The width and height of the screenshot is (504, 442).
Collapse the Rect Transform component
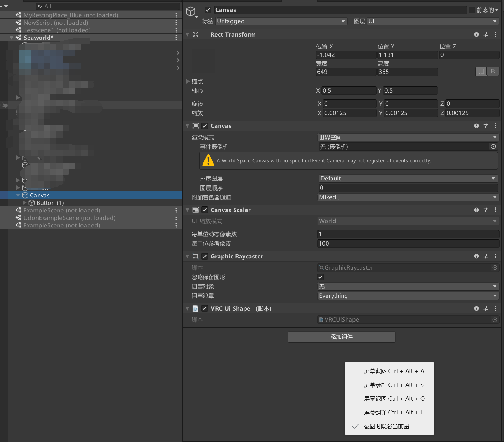coord(188,34)
